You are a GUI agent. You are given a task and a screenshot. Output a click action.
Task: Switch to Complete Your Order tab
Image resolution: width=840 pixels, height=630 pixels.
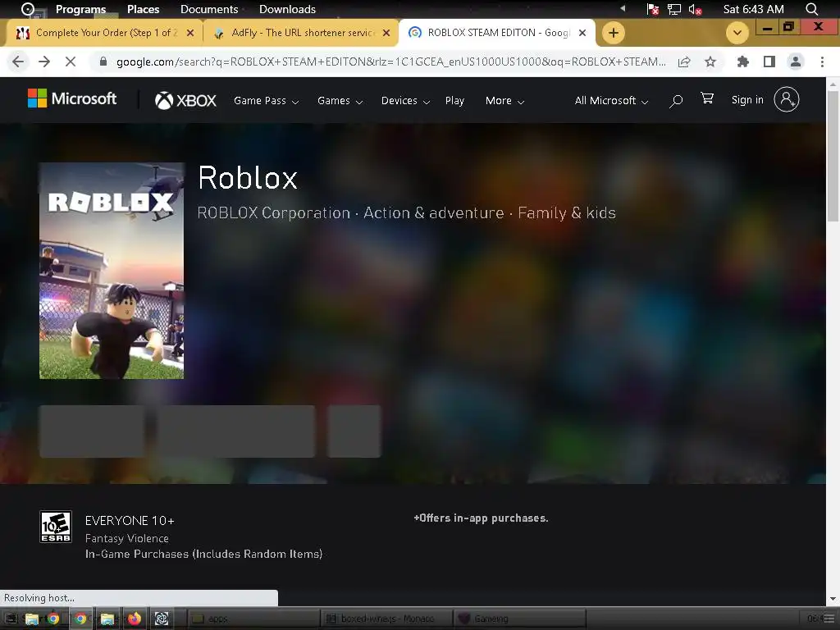[104, 33]
